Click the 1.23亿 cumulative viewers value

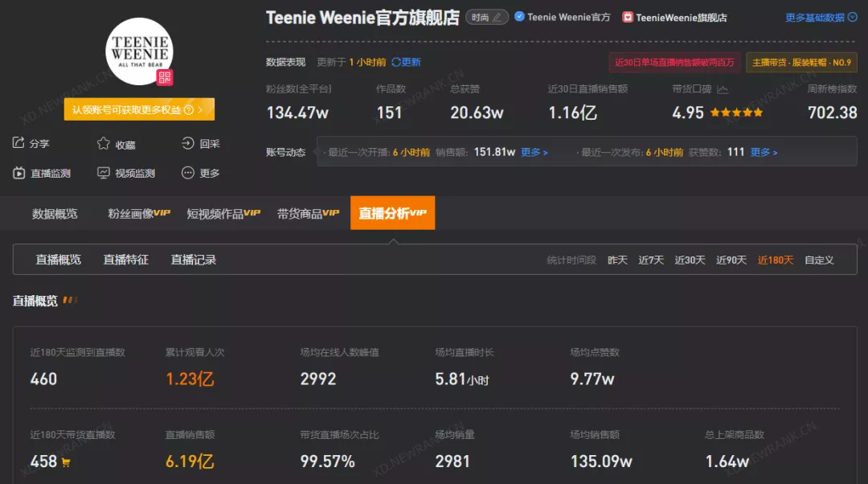(x=190, y=379)
